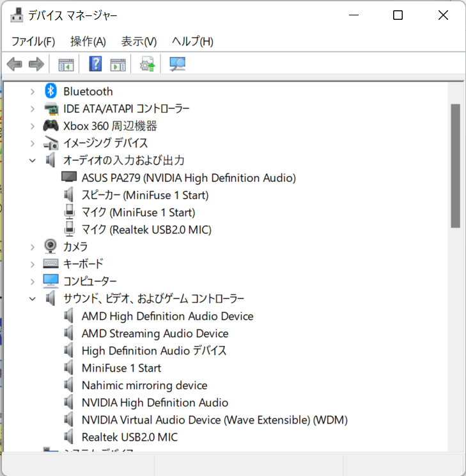Select マイク (MiniFuse 1 Start) device
The width and height of the screenshot is (466, 476).
point(138,212)
